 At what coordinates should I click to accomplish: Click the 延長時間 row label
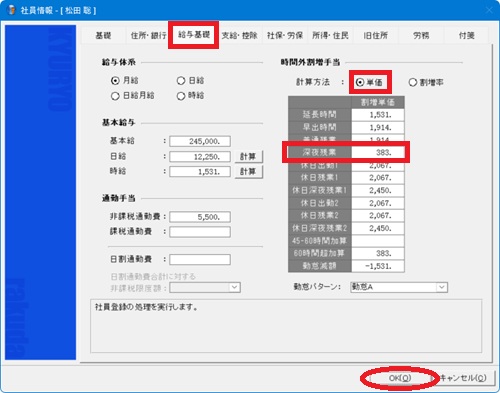pos(320,115)
